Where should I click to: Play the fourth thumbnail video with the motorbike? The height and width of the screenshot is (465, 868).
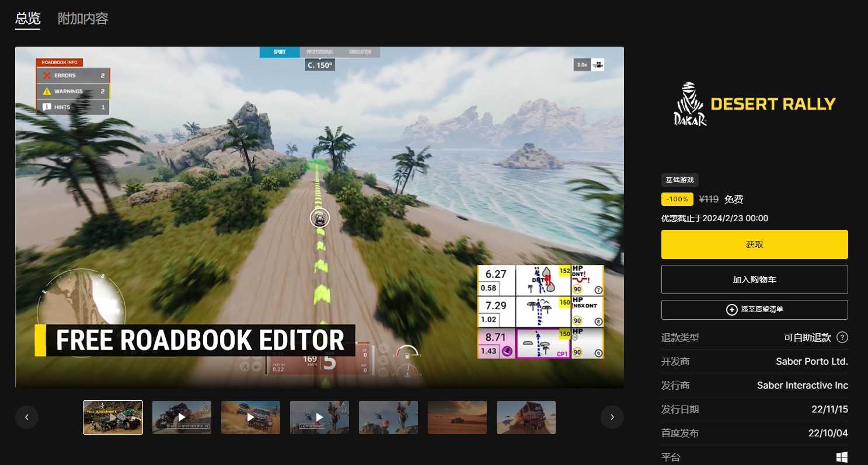pyautogui.click(x=319, y=417)
